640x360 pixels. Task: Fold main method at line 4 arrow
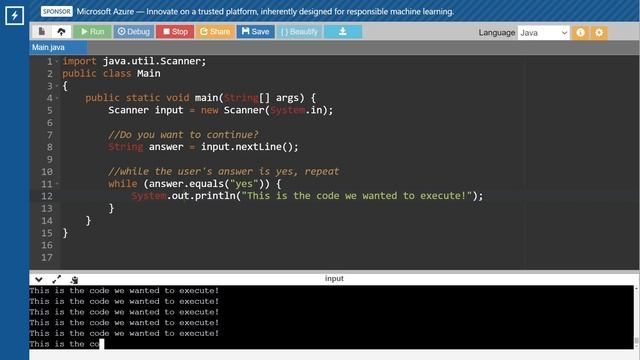(57, 98)
